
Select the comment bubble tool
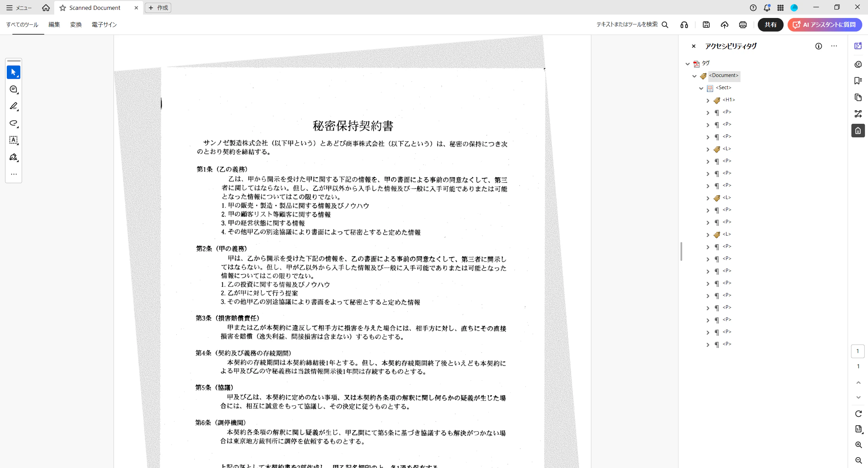[x=14, y=89]
